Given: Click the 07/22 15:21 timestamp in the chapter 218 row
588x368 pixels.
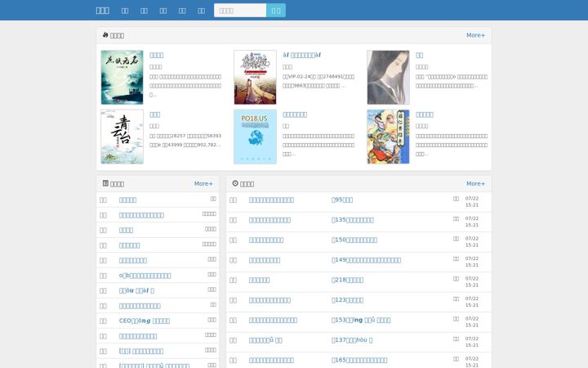Looking at the screenshot, I should coord(472,282).
